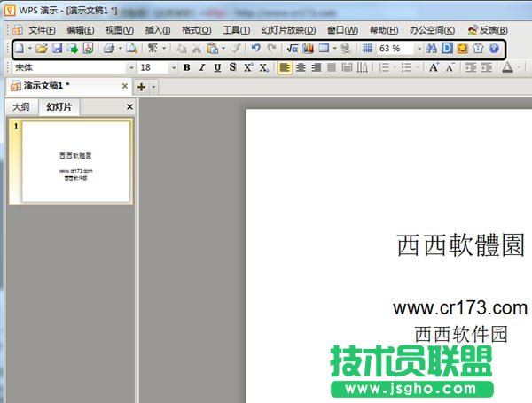Expand the font size 18 dropdown
This screenshot has height=403, width=532.
click(x=174, y=68)
